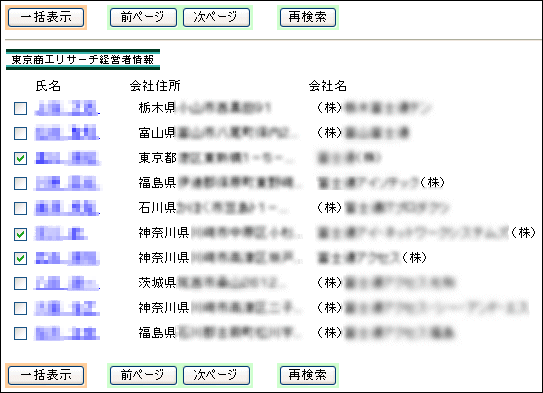Click the top 前ページ button
This screenshot has height=393, width=543.
point(143,17)
